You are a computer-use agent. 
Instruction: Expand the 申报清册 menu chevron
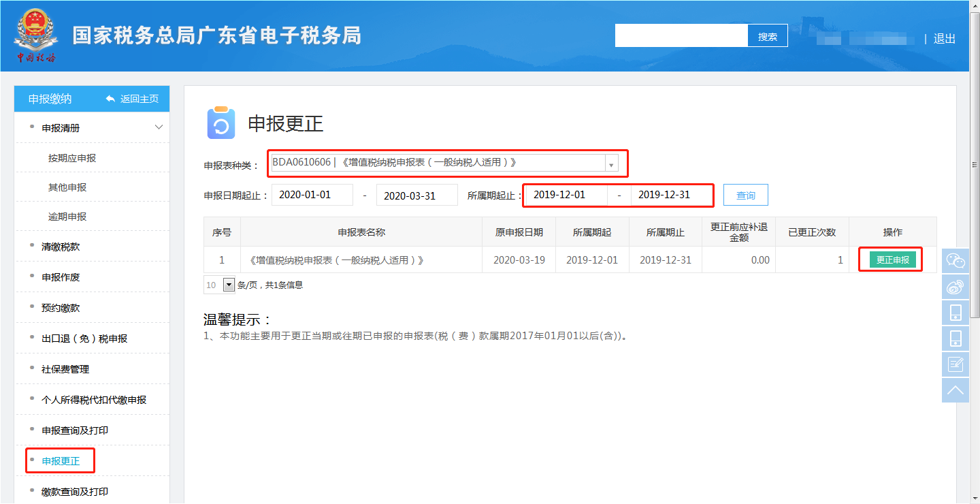[159, 127]
